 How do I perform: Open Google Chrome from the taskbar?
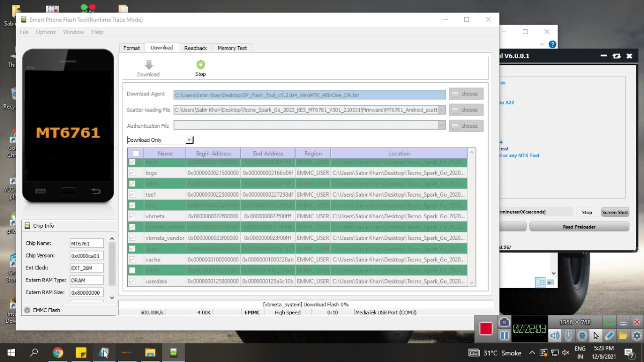[58, 352]
